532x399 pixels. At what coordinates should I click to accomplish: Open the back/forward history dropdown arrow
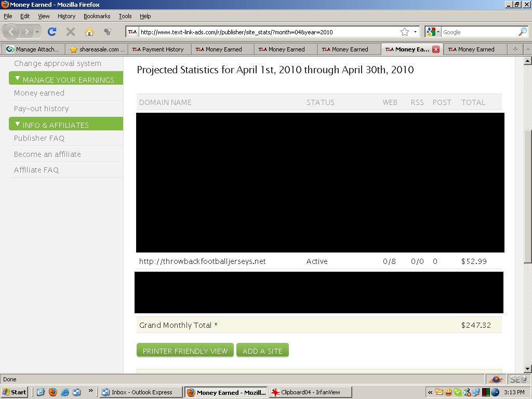tap(37, 32)
